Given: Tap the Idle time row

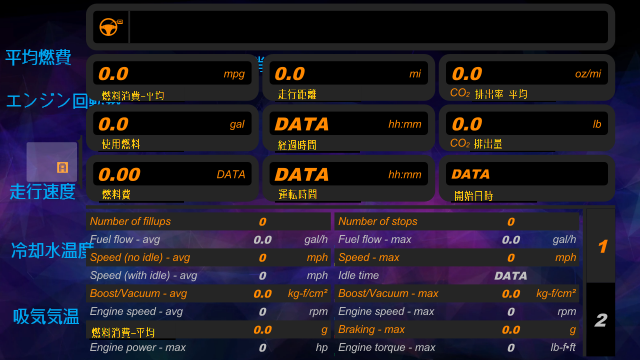Looking at the screenshot, I should (457, 276).
